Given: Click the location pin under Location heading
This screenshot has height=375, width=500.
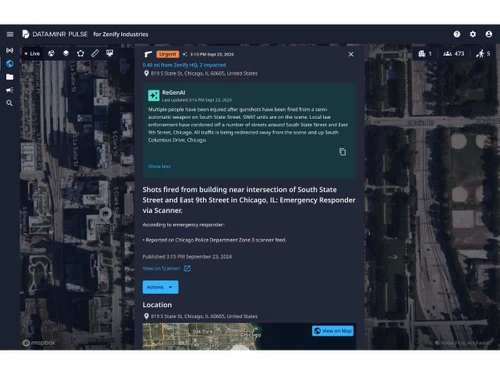Looking at the screenshot, I should coord(146,316).
